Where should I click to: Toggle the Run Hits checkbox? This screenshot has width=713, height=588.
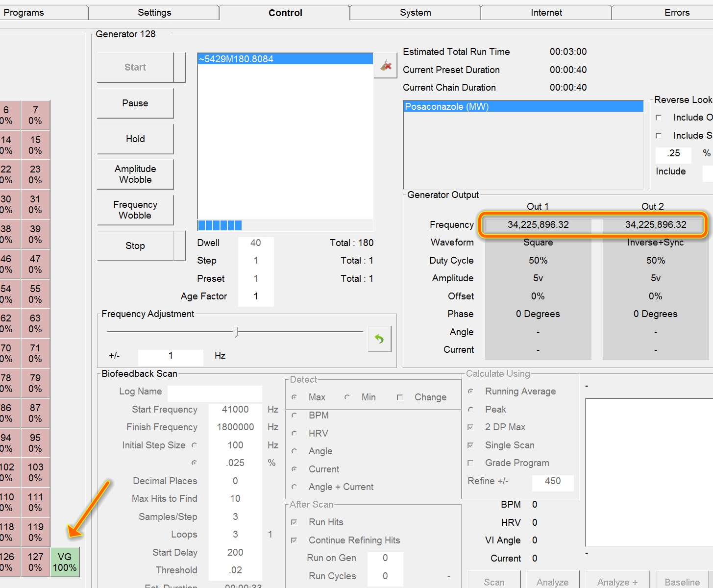(x=294, y=522)
